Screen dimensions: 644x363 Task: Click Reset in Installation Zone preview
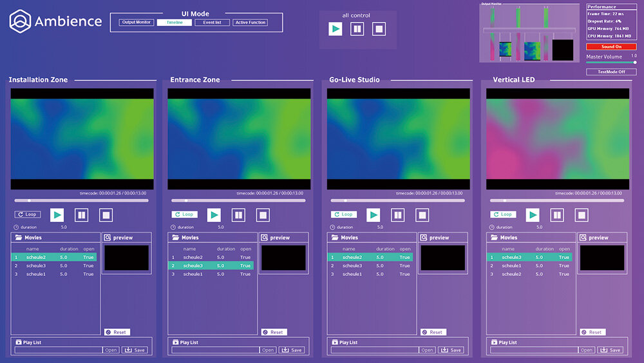117,332
